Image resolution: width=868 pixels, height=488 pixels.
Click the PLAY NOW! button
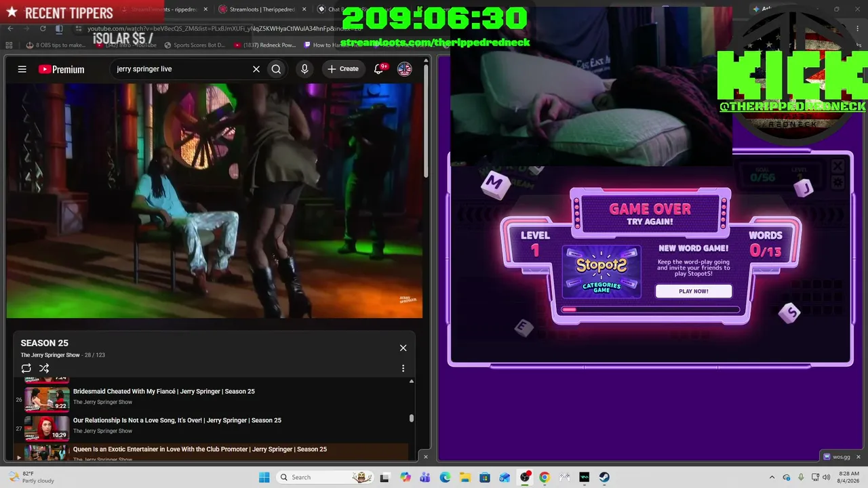694,291
